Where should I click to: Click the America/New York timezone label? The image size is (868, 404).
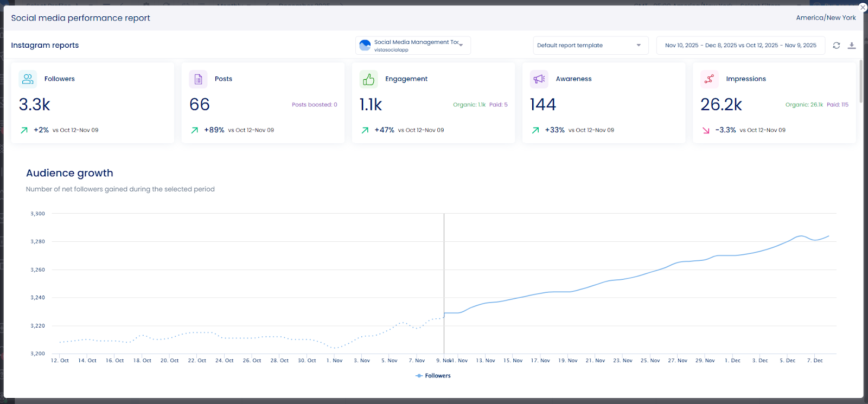[826, 18]
